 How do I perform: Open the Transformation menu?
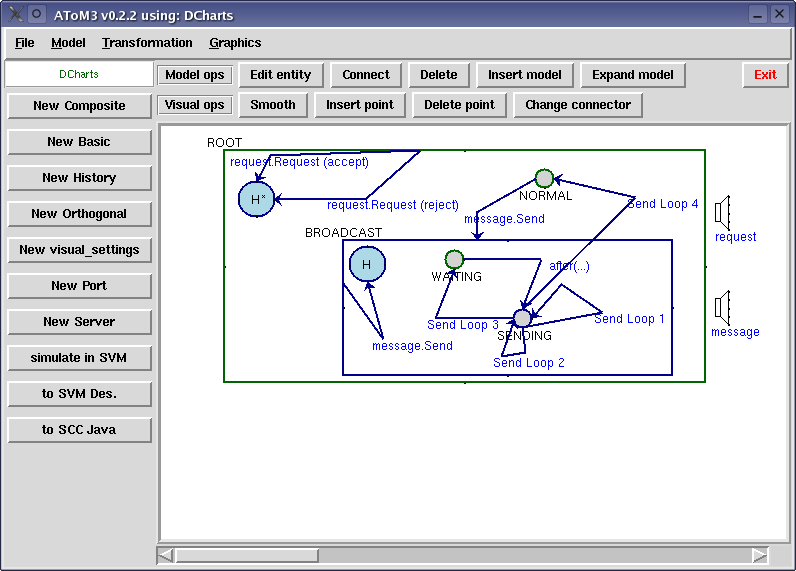point(147,43)
